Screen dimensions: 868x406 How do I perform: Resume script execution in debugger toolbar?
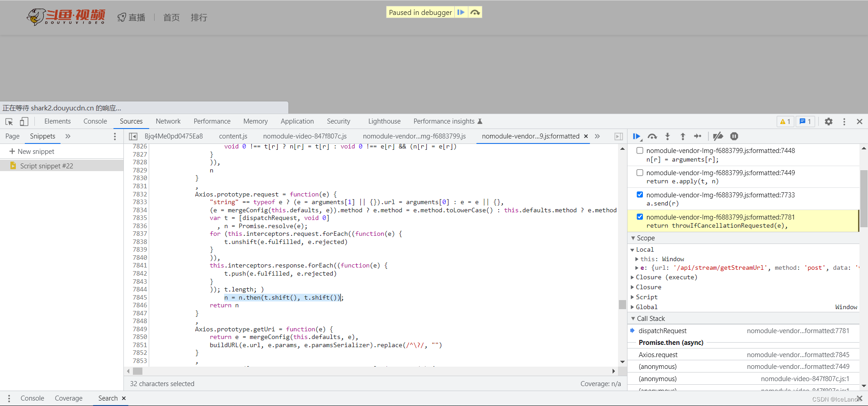pos(637,136)
